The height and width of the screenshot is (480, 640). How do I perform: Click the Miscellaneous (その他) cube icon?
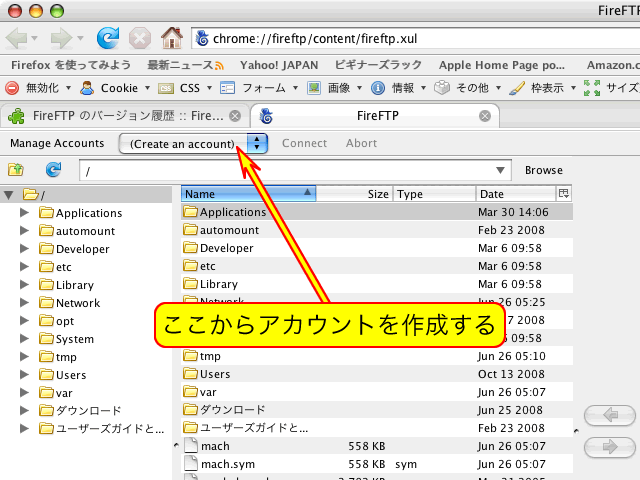click(x=442, y=87)
